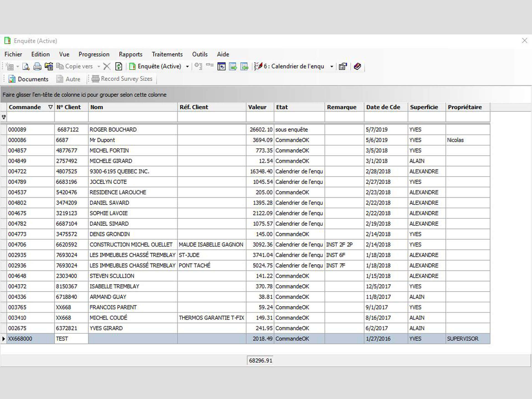
Task: Open the Traitements menu
Action: (167, 54)
